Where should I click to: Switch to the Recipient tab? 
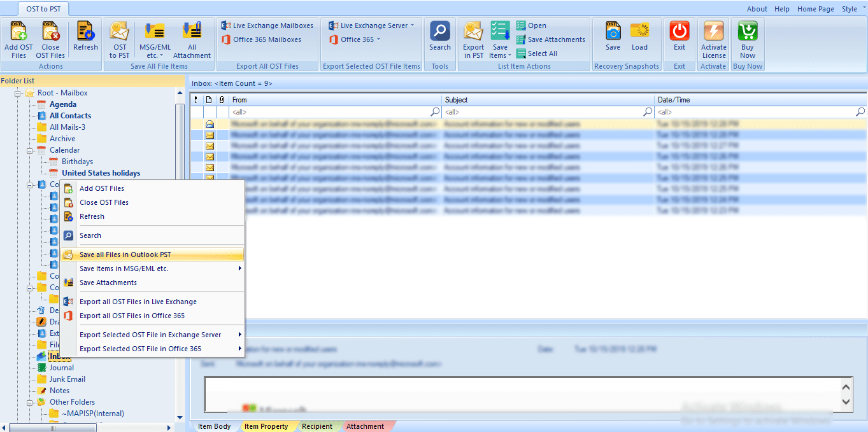[317, 426]
